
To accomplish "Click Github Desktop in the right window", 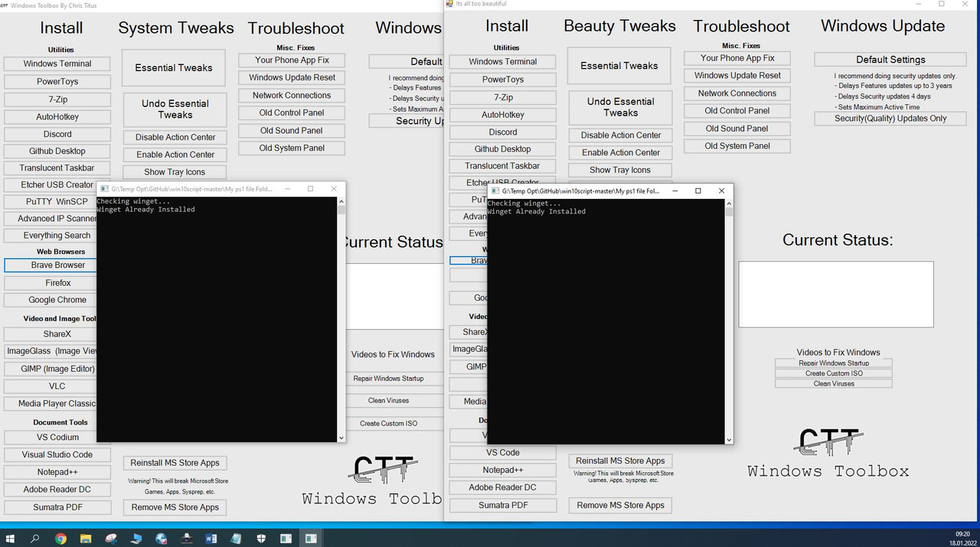I will tap(503, 149).
